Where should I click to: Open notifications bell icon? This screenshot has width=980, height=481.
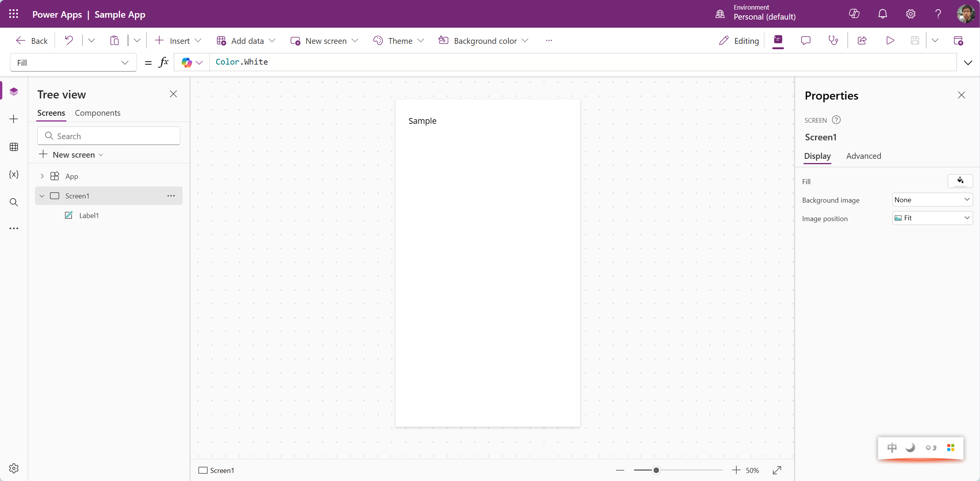pyautogui.click(x=882, y=14)
